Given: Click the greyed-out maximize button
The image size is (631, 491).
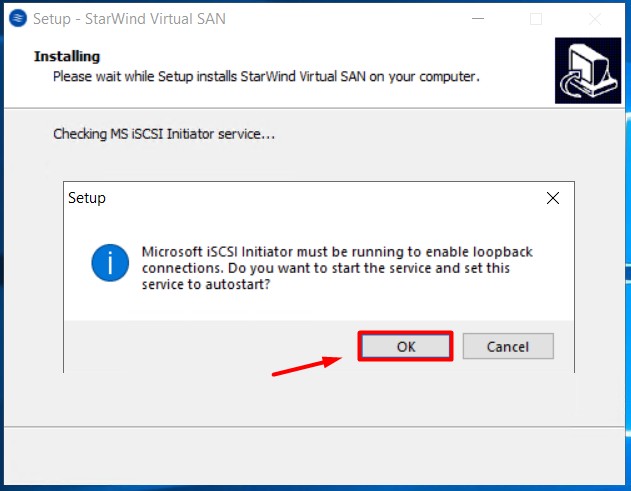Looking at the screenshot, I should 536,18.
